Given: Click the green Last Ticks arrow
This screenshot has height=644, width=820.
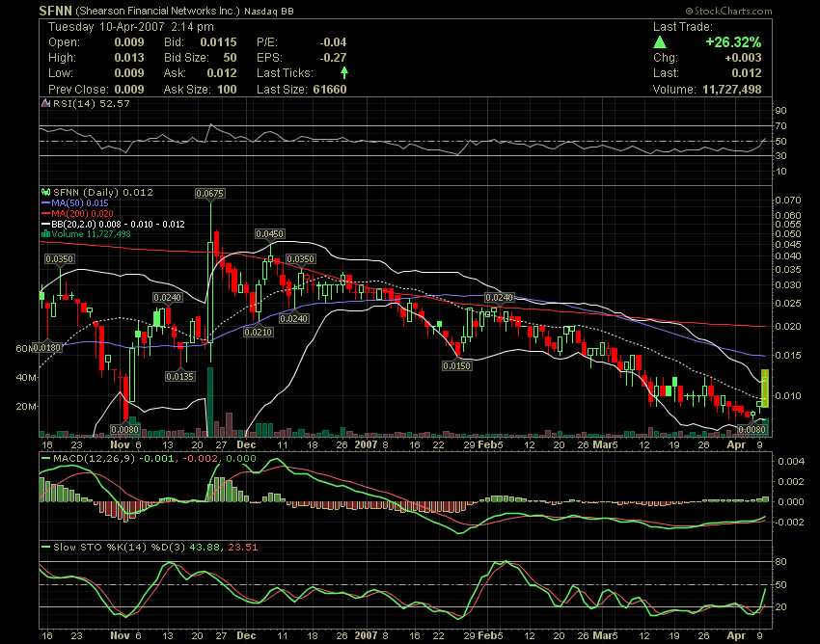Looking at the screenshot, I should click(x=343, y=72).
